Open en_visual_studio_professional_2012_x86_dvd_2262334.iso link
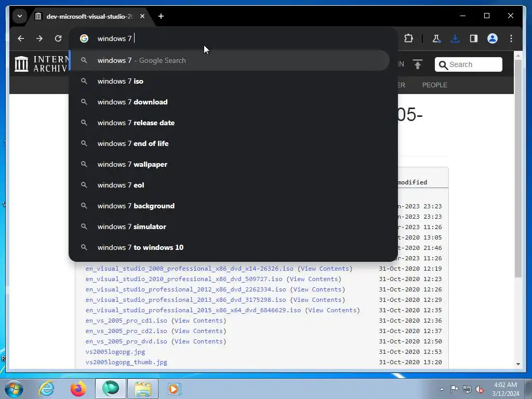 click(185, 289)
